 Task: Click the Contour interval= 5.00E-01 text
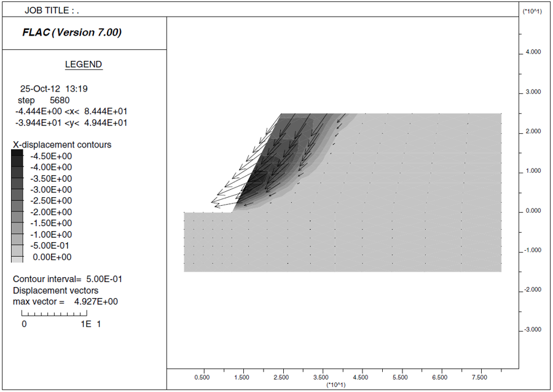pyautogui.click(x=68, y=279)
